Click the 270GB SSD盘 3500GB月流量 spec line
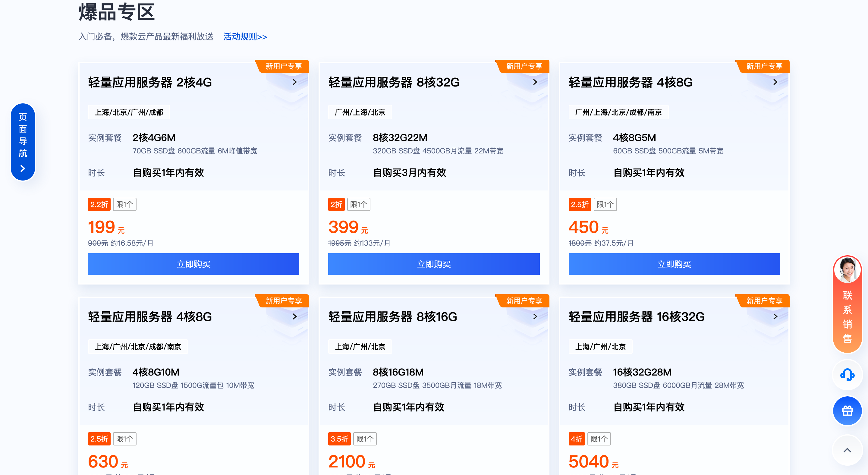868x475 pixels. tap(437, 385)
